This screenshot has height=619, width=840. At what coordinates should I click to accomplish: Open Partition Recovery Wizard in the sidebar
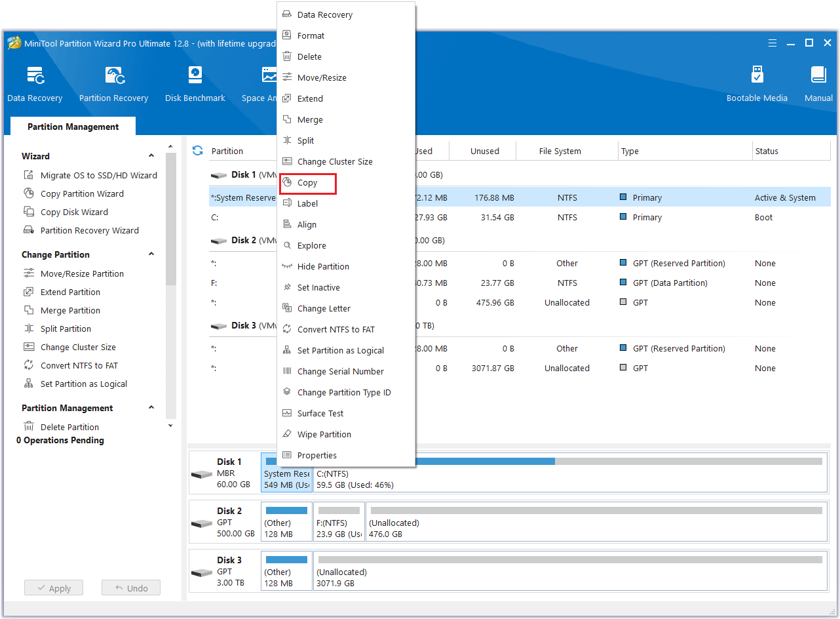(x=81, y=230)
